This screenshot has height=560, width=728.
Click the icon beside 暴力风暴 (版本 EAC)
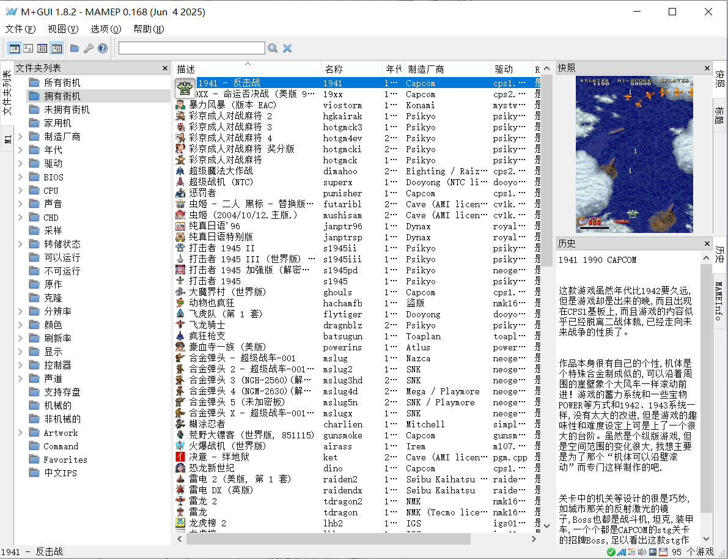pos(180,105)
